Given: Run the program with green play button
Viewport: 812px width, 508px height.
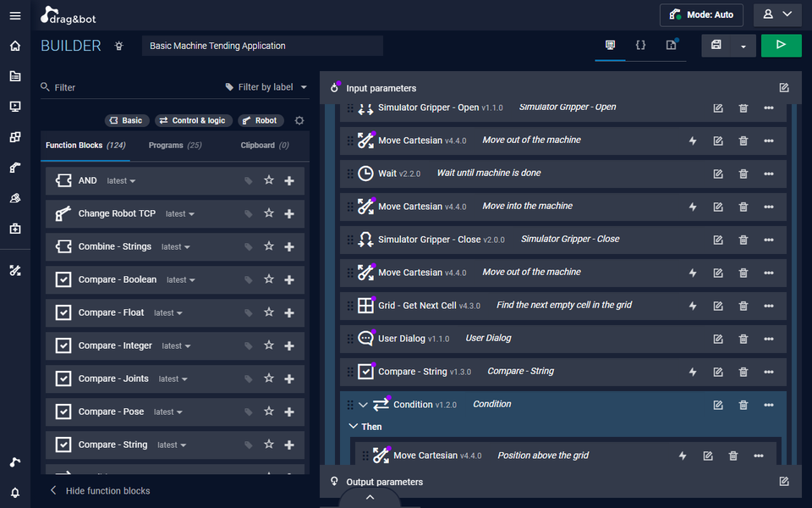Looking at the screenshot, I should click(x=781, y=46).
